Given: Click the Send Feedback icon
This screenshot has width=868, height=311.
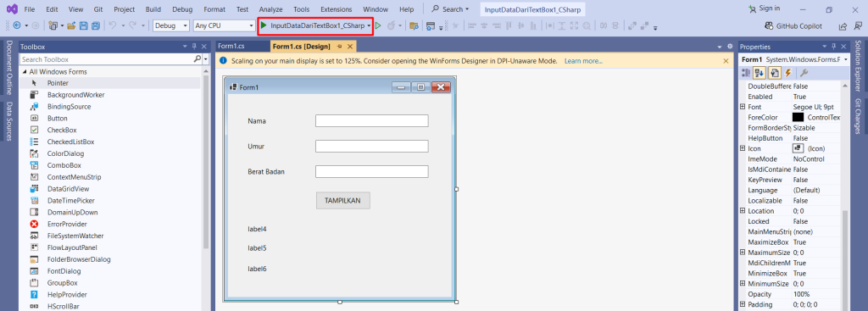Looking at the screenshot, I should point(858,26).
